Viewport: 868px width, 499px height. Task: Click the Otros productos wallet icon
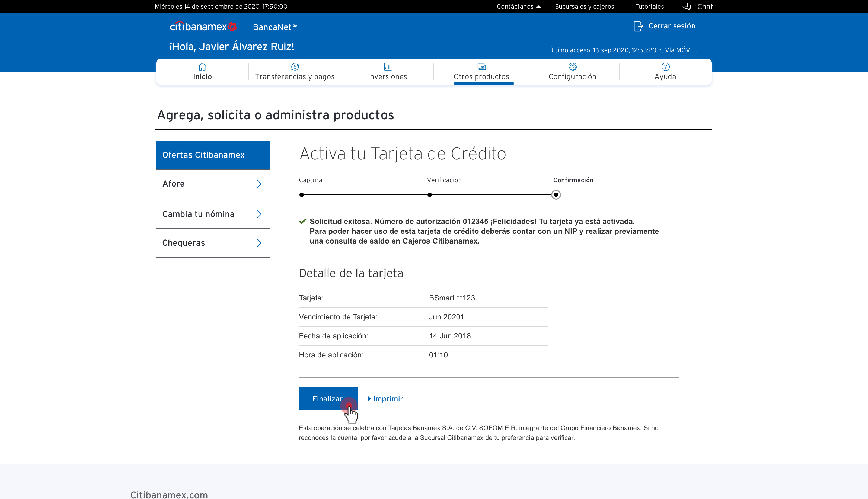[x=481, y=66]
